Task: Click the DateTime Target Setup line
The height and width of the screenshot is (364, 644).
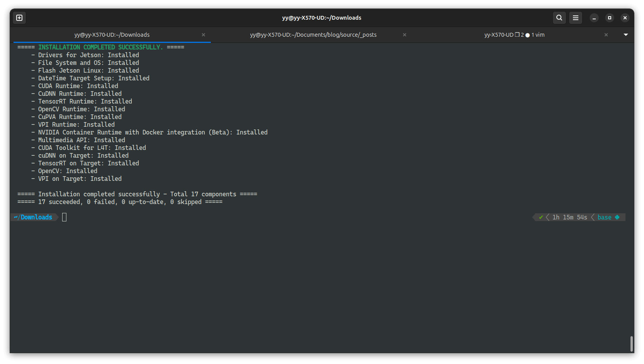Action: click(x=90, y=78)
